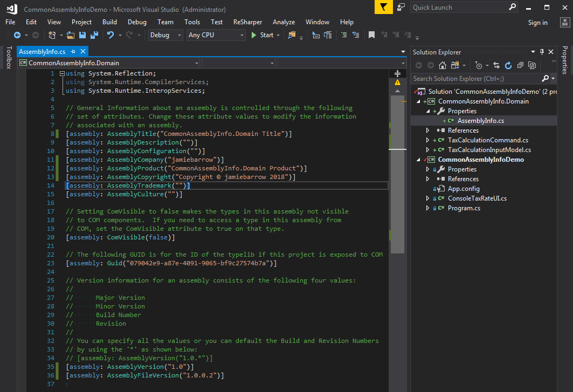Open the active files tab list dropdown

(403, 52)
